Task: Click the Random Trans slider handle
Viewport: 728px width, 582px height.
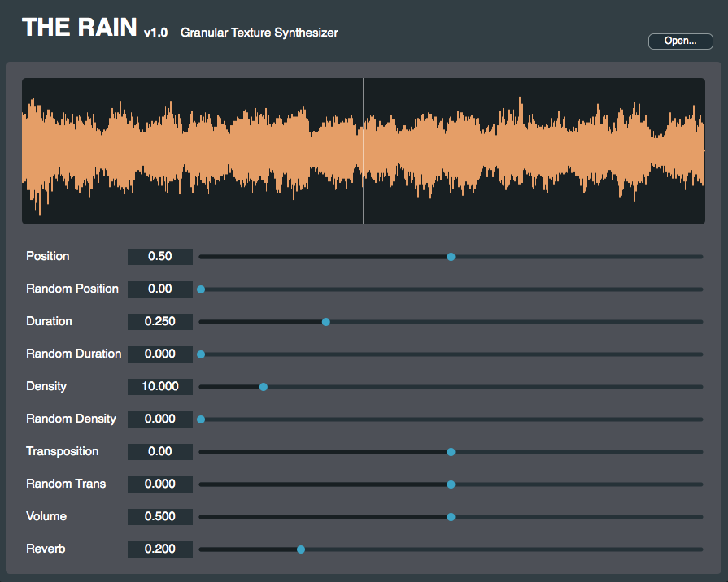Action: (451, 484)
